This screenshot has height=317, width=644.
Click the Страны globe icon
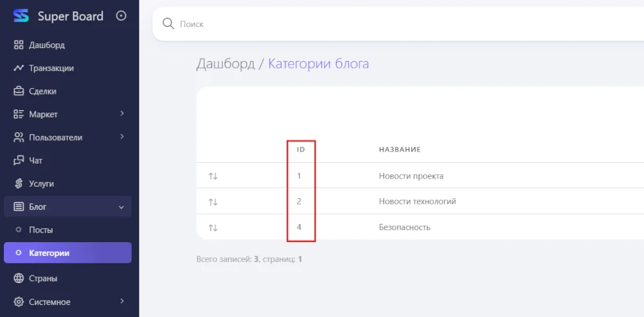tap(19, 278)
